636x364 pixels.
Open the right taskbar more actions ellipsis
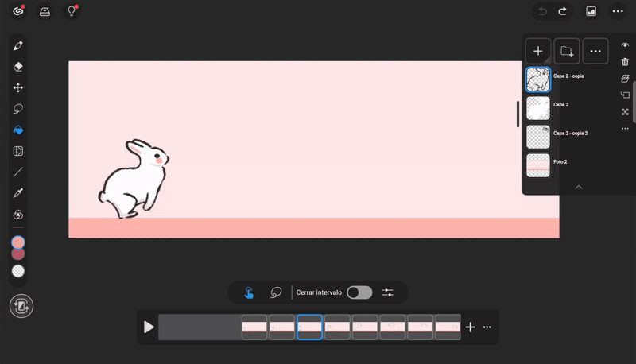click(625, 129)
